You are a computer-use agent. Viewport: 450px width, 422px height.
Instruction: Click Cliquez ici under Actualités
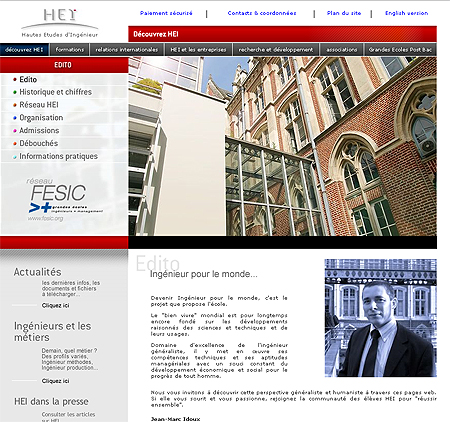click(x=56, y=305)
